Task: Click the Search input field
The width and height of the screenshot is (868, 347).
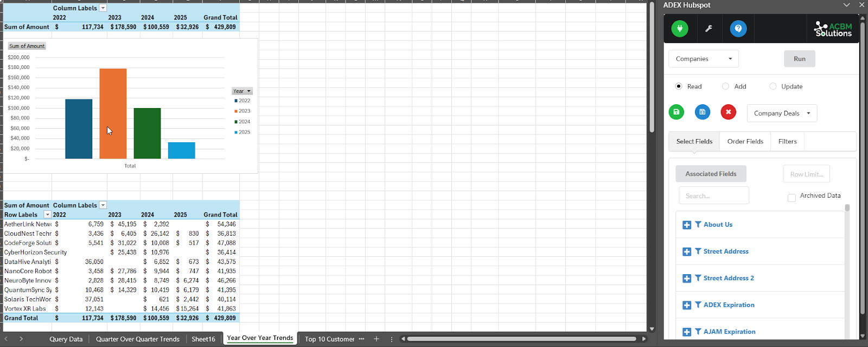Action: coord(713,195)
